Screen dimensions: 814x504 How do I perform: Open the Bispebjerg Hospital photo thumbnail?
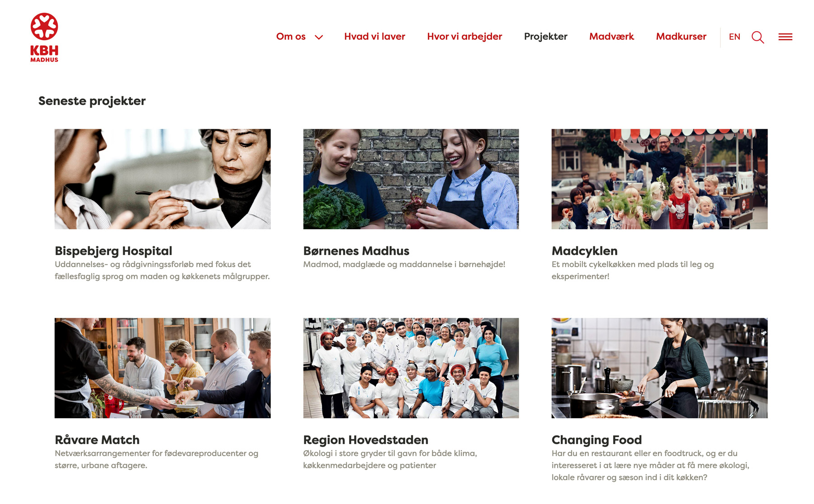pyautogui.click(x=163, y=179)
